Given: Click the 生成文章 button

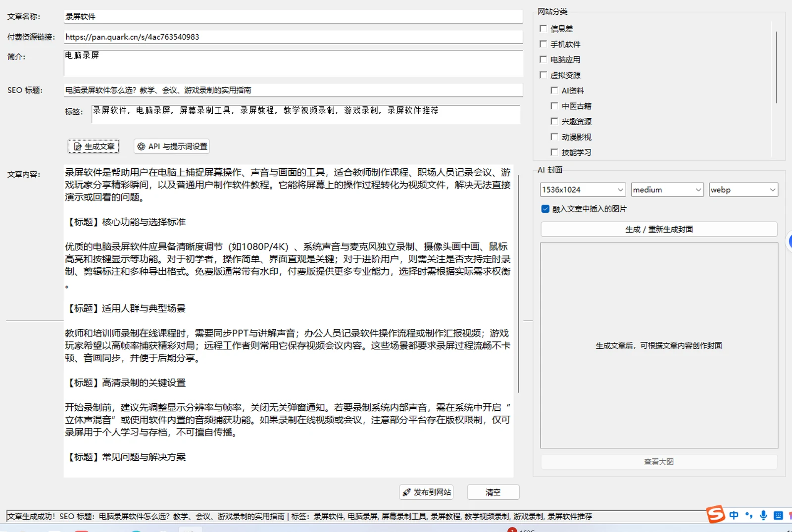Looking at the screenshot, I should click(x=94, y=146).
